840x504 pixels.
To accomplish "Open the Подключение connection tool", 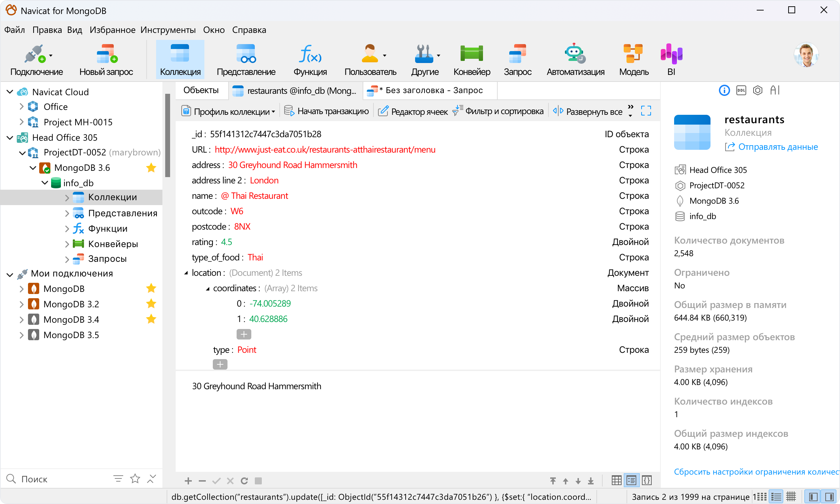I will [x=36, y=60].
